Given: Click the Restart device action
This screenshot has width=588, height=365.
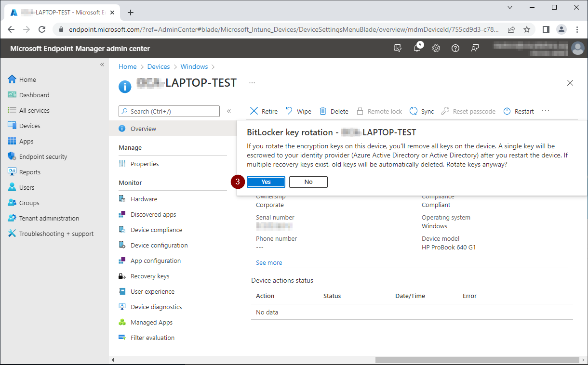Looking at the screenshot, I should [x=519, y=111].
